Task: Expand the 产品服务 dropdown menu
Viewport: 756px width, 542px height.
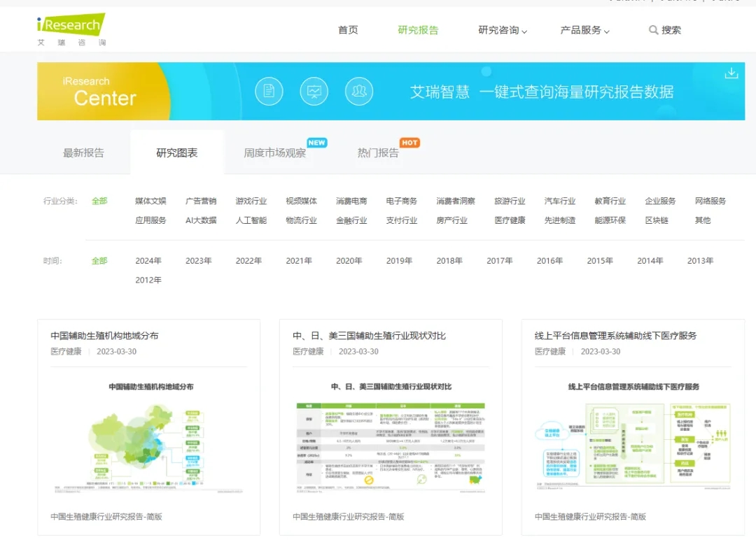Action: [x=584, y=30]
